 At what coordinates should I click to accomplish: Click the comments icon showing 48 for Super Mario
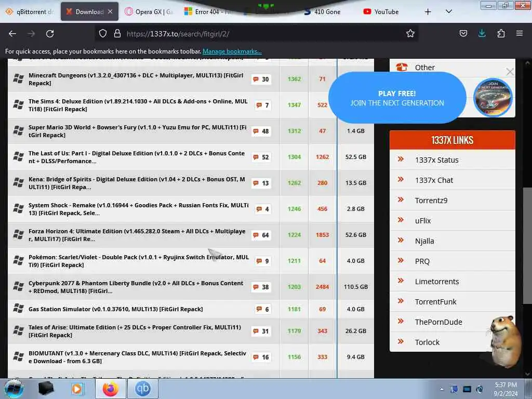point(261,131)
